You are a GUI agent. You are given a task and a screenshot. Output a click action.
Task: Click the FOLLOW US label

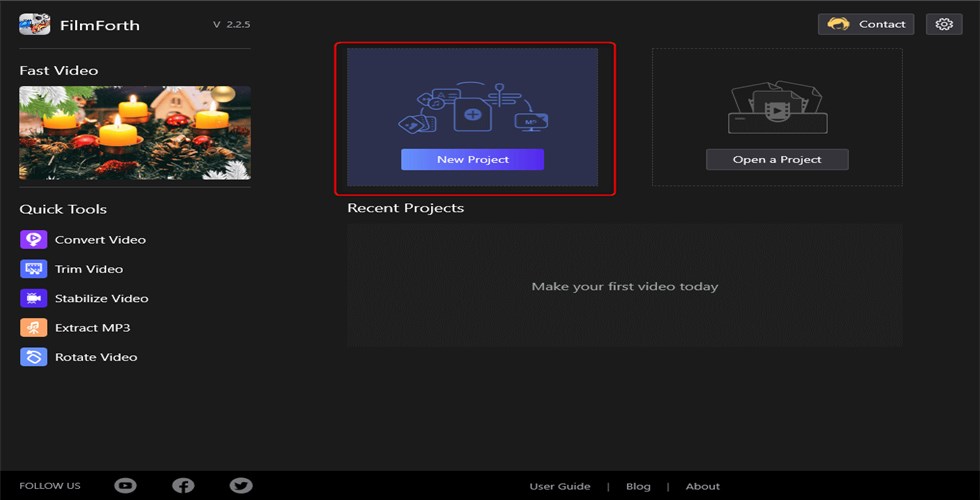tap(50, 486)
